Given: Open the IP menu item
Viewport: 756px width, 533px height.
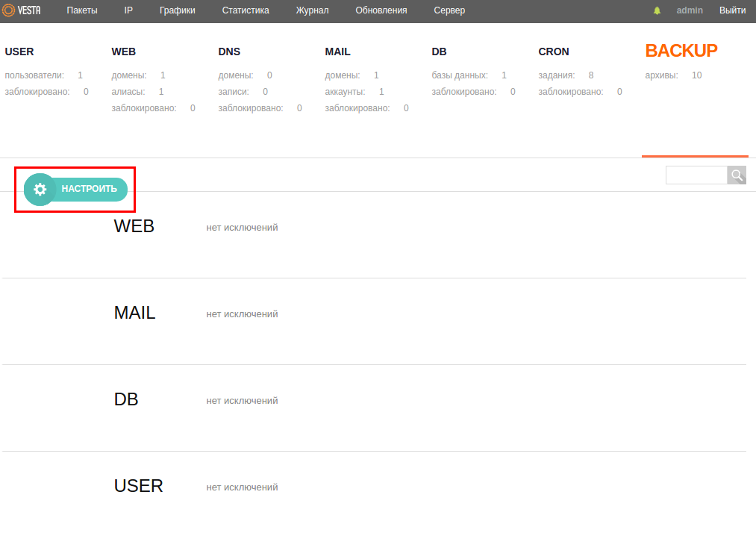Looking at the screenshot, I should 128,10.
